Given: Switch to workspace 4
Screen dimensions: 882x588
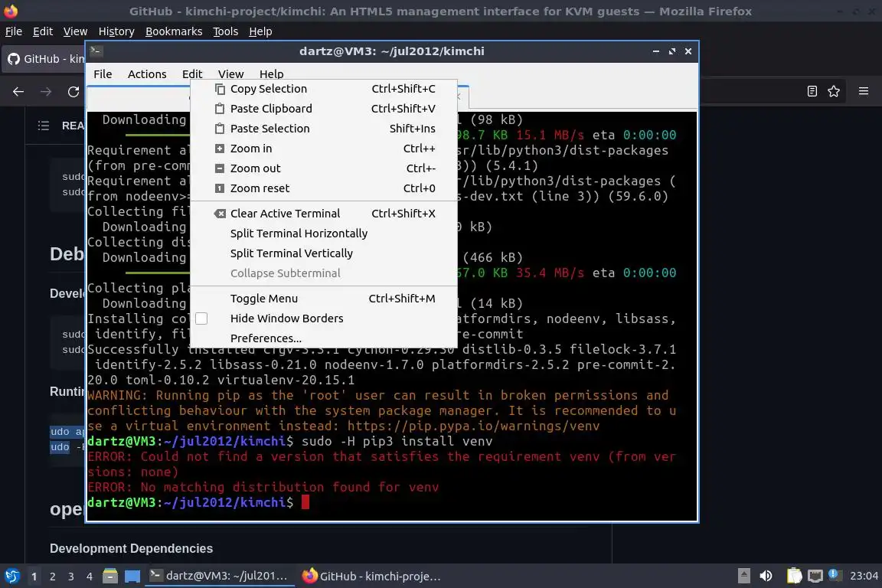Looking at the screenshot, I should coord(90,577).
